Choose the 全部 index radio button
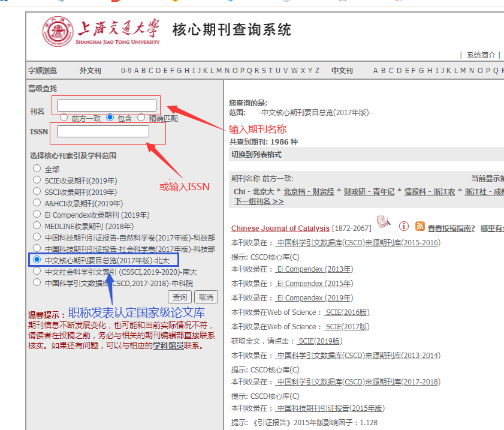This screenshot has height=430, width=504. (37, 168)
